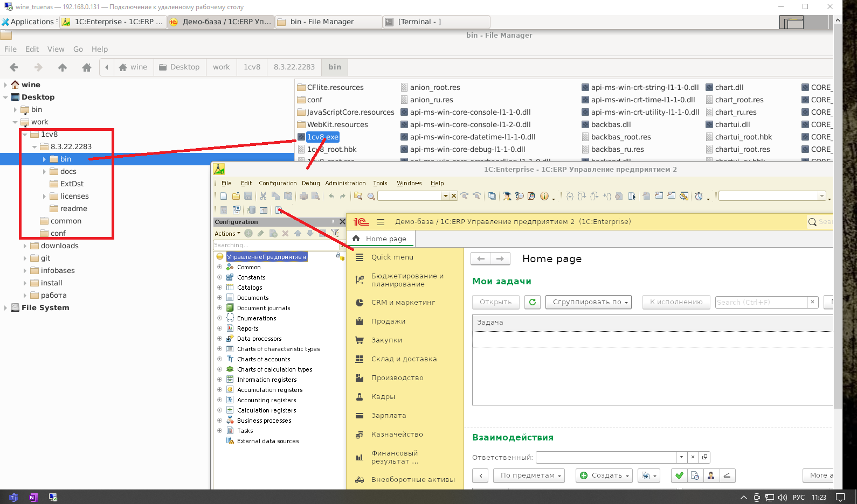Click the Add green plus icon in Configuration panel
This screenshot has width=857, height=504.
[x=248, y=233]
